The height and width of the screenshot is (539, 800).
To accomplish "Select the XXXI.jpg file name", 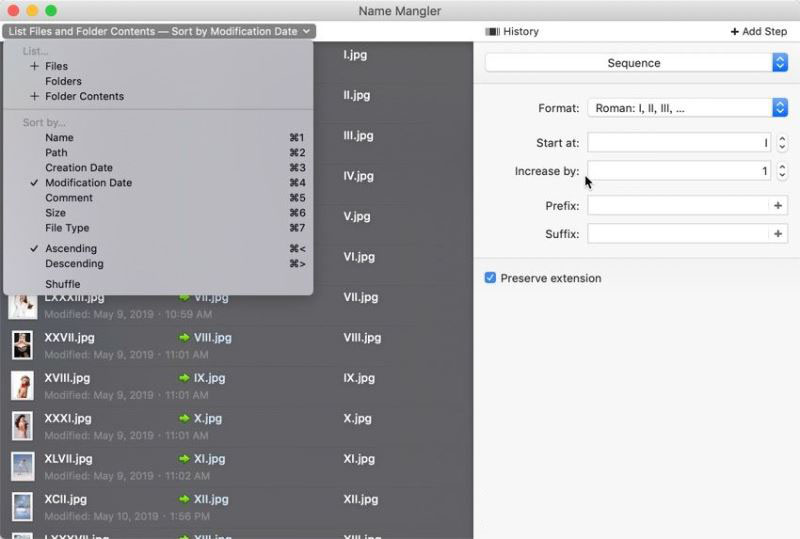I will point(68,419).
